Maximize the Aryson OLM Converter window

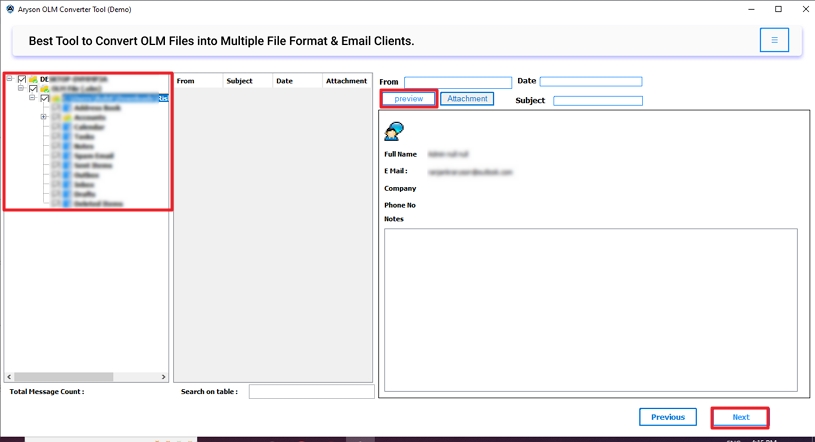tap(778, 9)
